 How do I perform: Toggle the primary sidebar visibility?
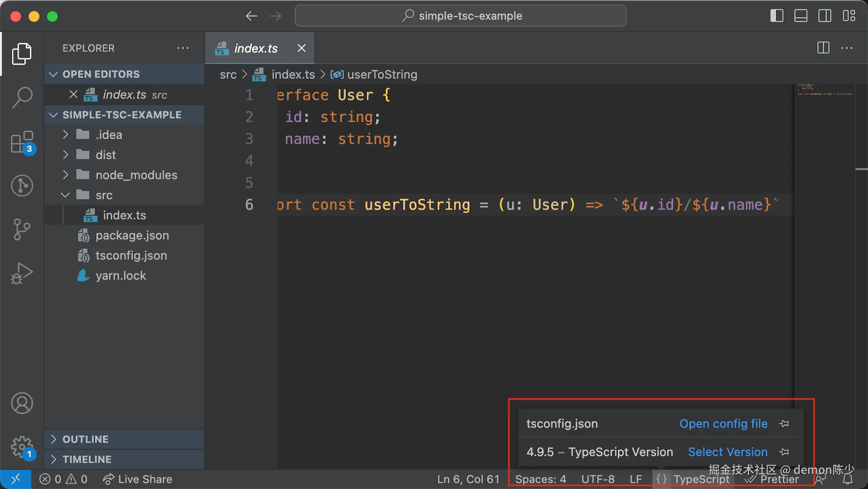pos(776,15)
